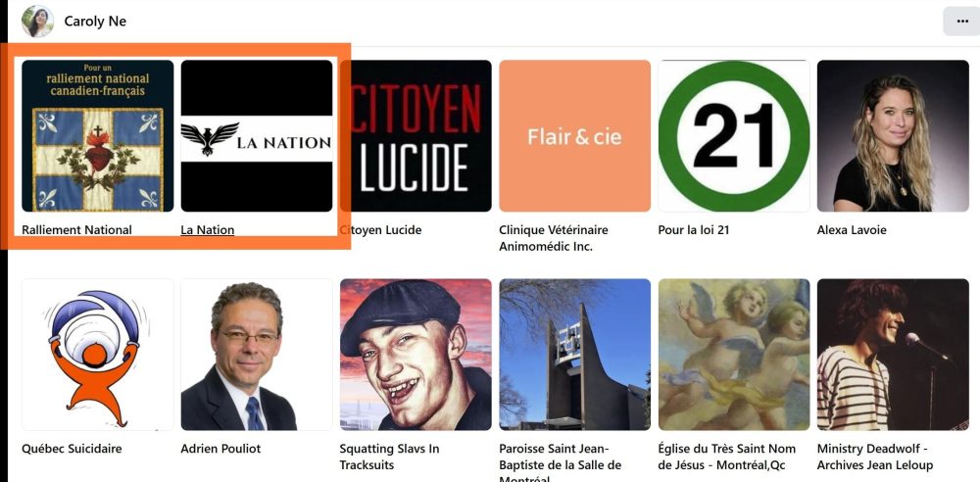View the Alexa Lavoie profile photo

(893, 135)
